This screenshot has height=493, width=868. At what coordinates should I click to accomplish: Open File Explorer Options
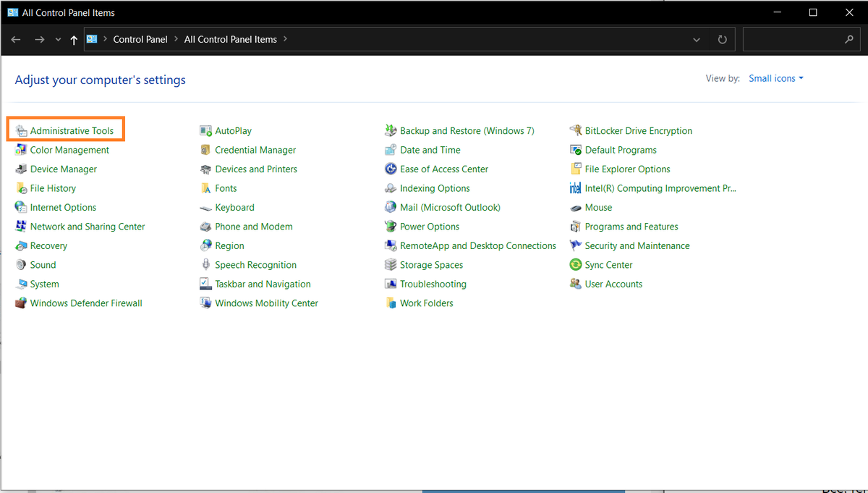pos(628,169)
